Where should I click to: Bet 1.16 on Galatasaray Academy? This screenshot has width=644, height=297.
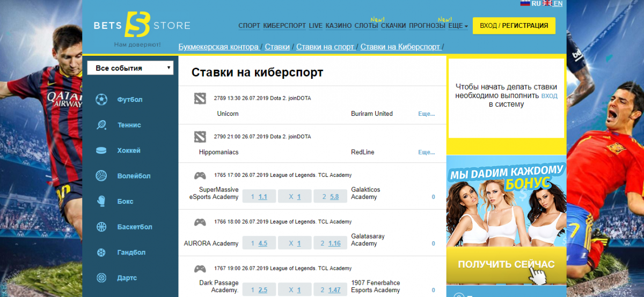click(x=330, y=243)
